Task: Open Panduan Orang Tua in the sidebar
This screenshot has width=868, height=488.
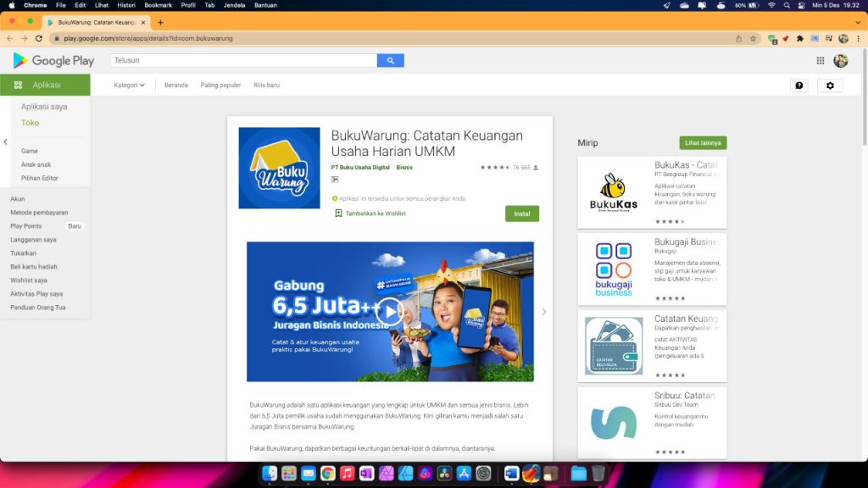Action: (37, 308)
